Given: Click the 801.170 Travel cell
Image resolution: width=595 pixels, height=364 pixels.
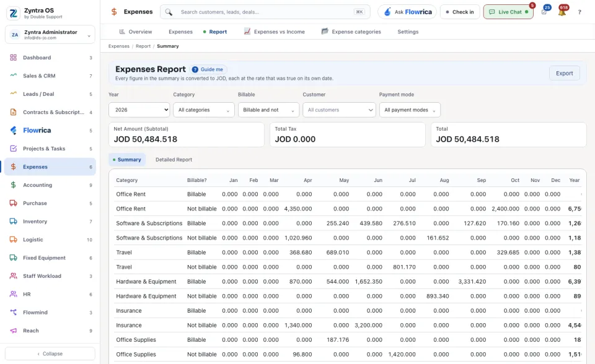Looking at the screenshot, I should coord(404,267).
